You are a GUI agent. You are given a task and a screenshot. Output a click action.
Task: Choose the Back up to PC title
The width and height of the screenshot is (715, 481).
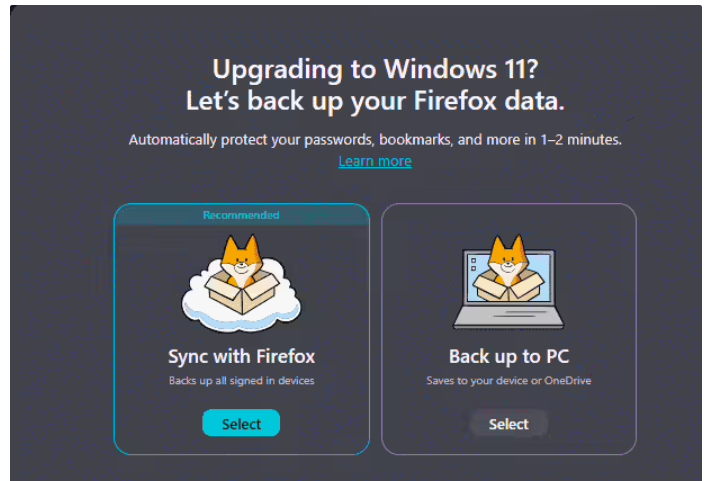click(x=508, y=356)
